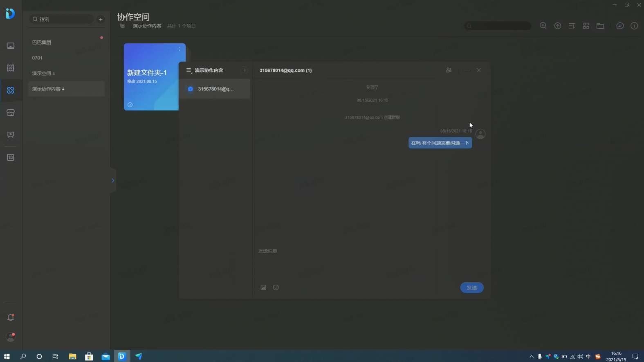This screenshot has height=362, width=644.
Task: Select the 0701 space
Action: (x=66, y=58)
